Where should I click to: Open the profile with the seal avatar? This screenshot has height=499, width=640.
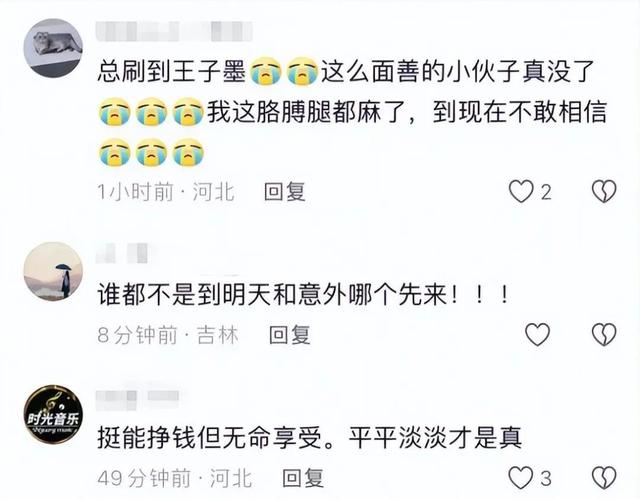coord(53,48)
